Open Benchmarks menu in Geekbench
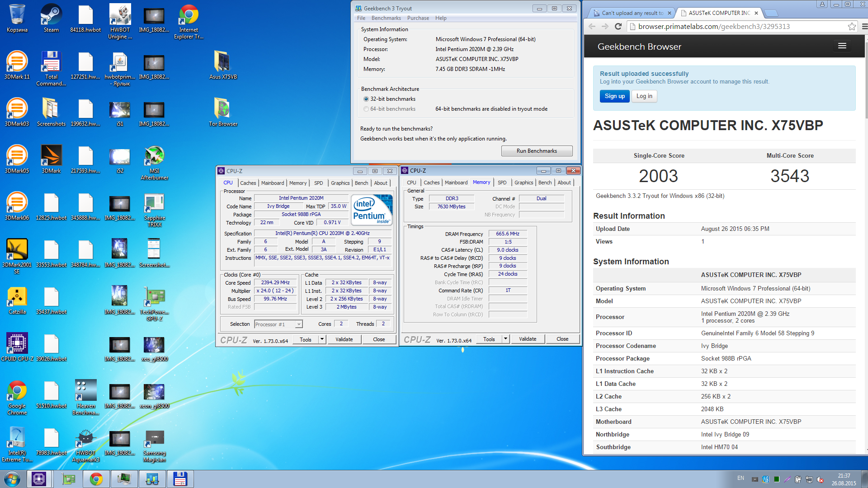Screen dimensions: 868x488 point(386,18)
